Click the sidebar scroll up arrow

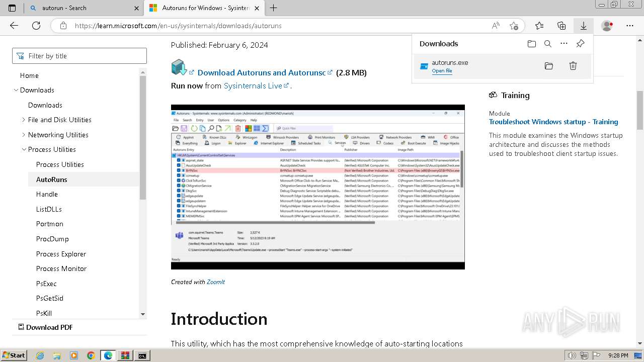143,72
